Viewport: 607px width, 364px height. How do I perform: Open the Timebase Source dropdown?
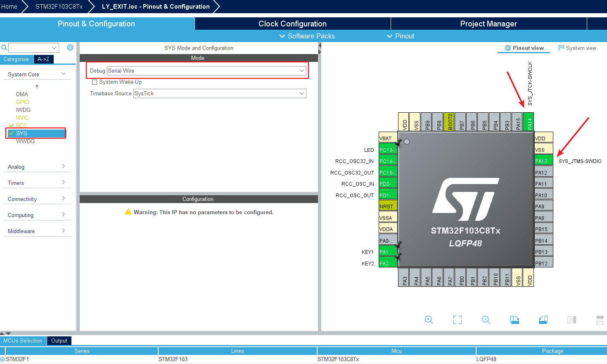(220, 93)
